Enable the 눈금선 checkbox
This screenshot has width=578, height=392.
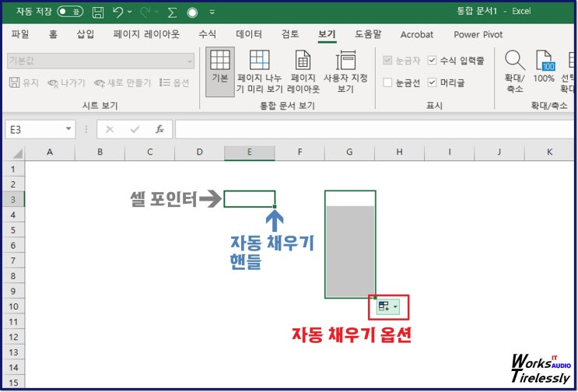point(387,82)
